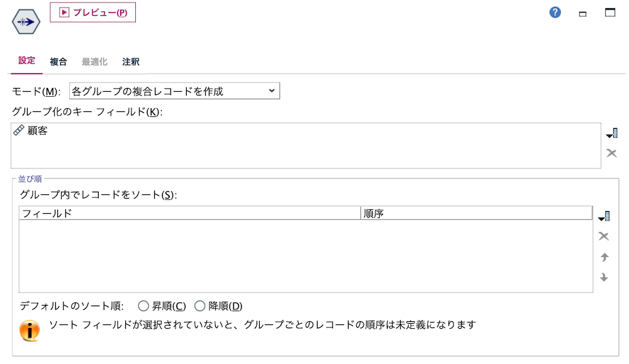This screenshot has width=629, height=364.
Task: Select the 降順 radio button
Action: (200, 306)
